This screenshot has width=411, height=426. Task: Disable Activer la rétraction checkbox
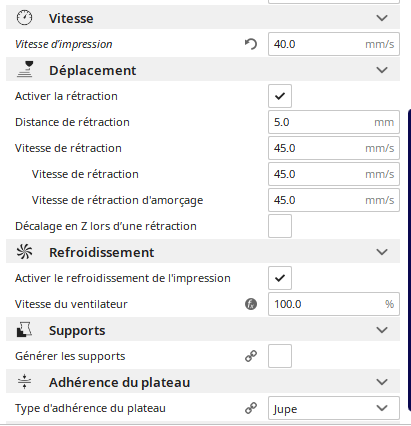click(280, 96)
